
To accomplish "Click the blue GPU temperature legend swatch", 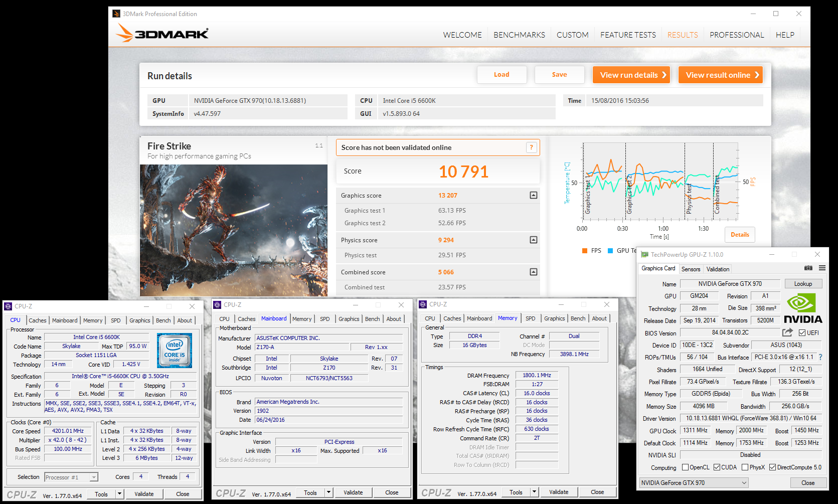I will click(x=610, y=251).
